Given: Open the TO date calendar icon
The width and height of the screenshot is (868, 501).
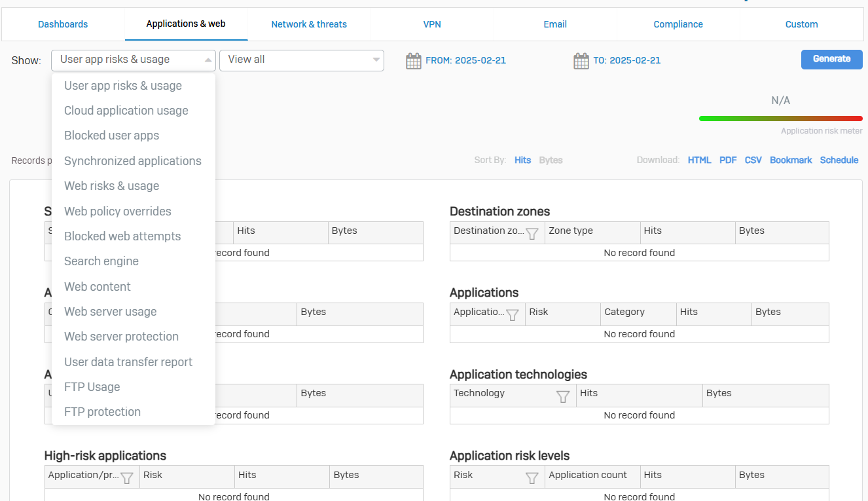Looking at the screenshot, I should click(581, 61).
